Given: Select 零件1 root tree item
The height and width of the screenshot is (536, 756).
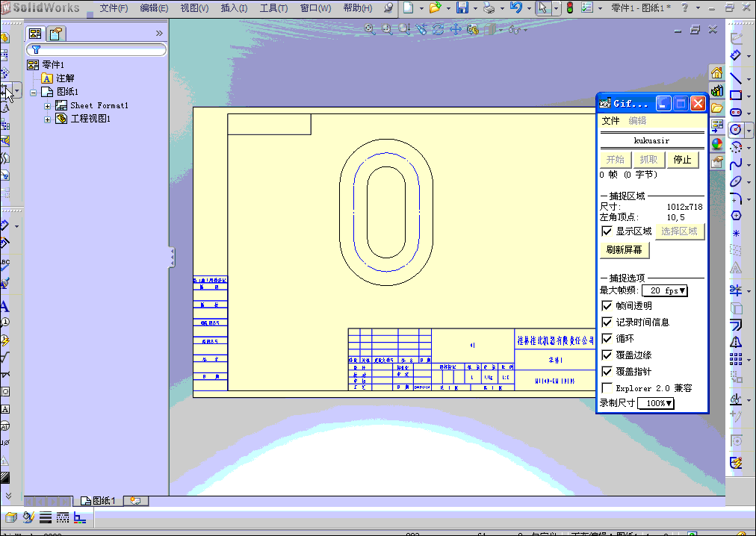Looking at the screenshot, I should tap(46, 65).
